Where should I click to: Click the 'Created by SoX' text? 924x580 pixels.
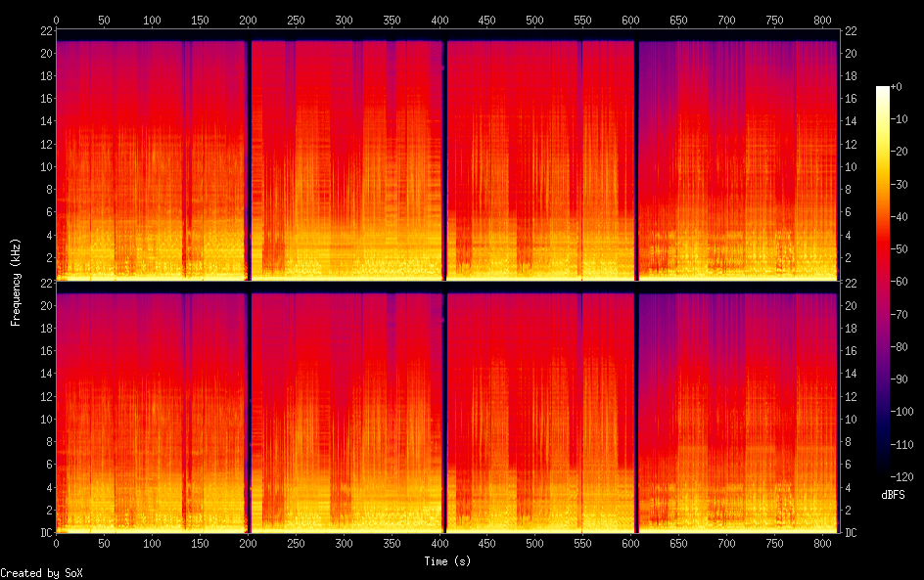coord(41,573)
